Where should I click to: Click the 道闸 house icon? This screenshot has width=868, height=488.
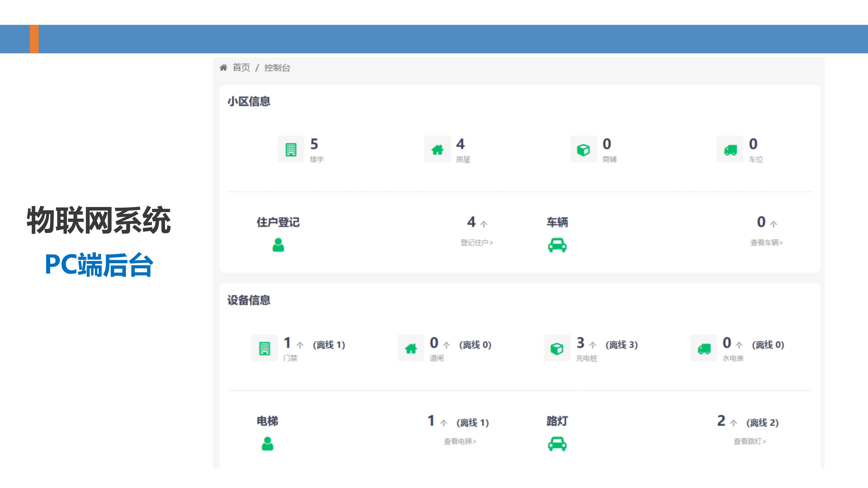coord(411,348)
